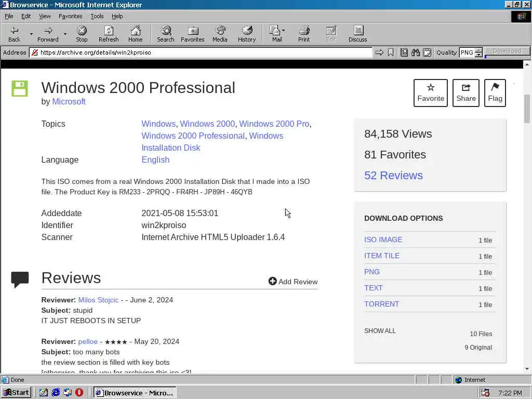
Task: Show browsing History
Action: (247, 34)
